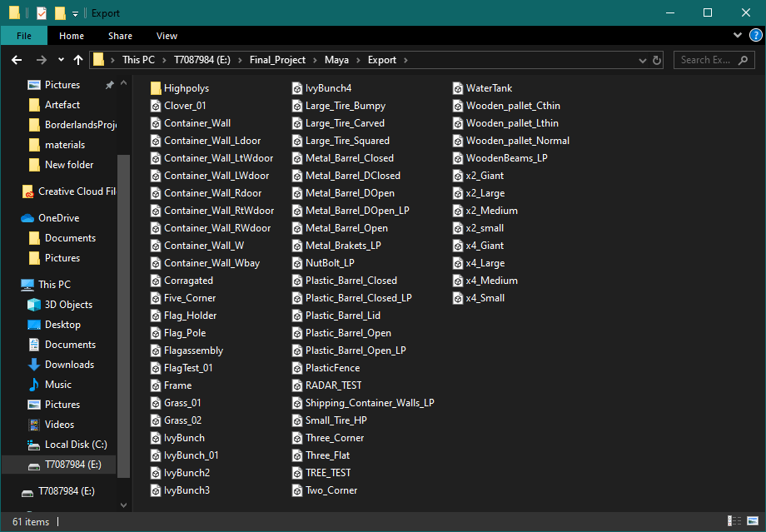Switch to Large icons view layout

click(x=752, y=522)
